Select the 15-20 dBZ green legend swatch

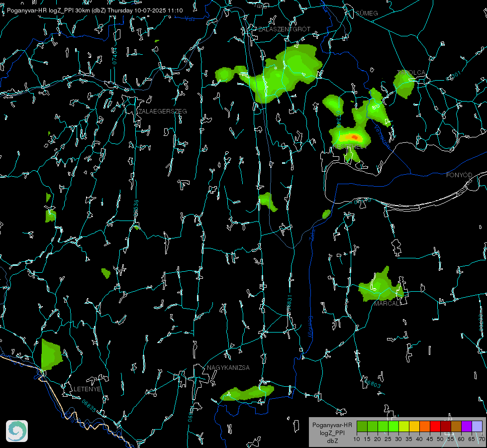click(373, 426)
